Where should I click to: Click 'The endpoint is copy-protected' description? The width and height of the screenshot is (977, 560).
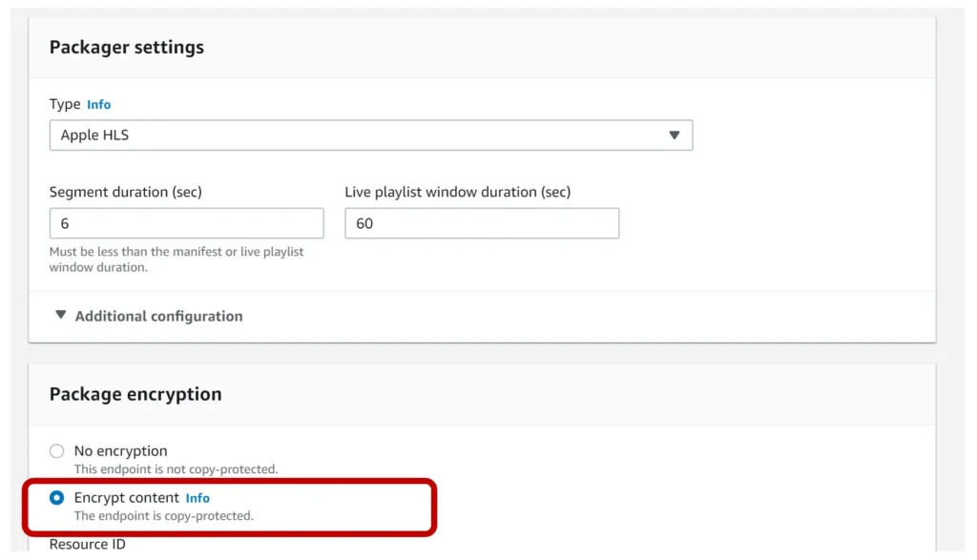(164, 516)
